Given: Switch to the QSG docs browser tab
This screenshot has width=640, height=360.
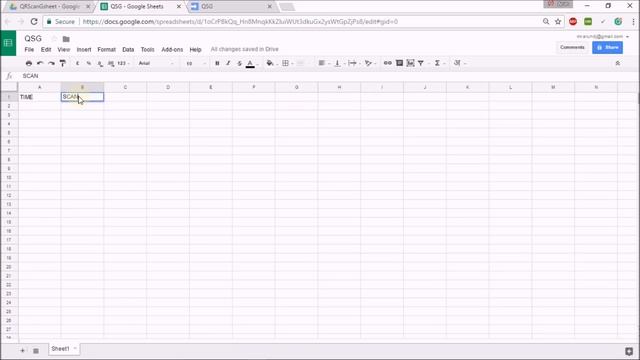Looking at the screenshot, I should coord(231,6).
